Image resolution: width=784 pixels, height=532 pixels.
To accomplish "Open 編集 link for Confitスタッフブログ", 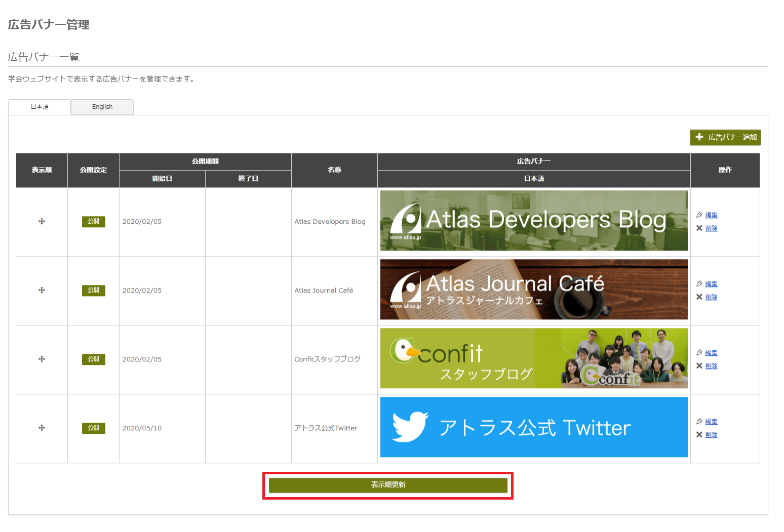I will [x=711, y=353].
